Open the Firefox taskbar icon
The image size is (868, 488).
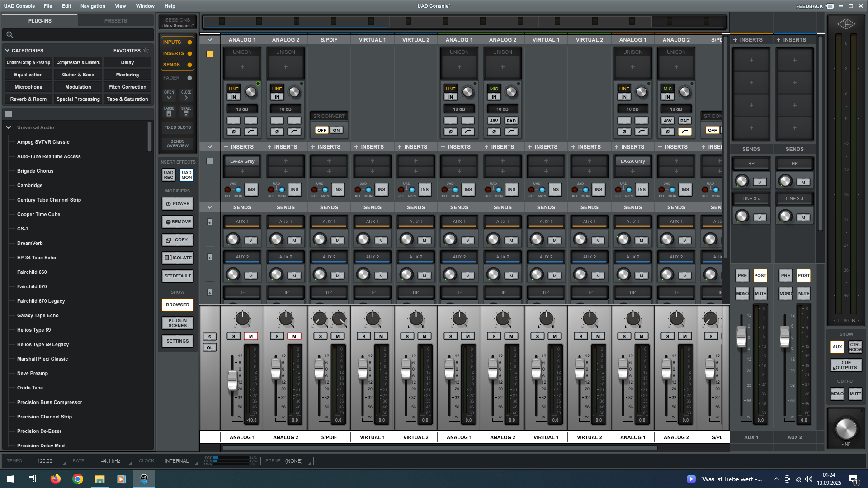click(56, 479)
